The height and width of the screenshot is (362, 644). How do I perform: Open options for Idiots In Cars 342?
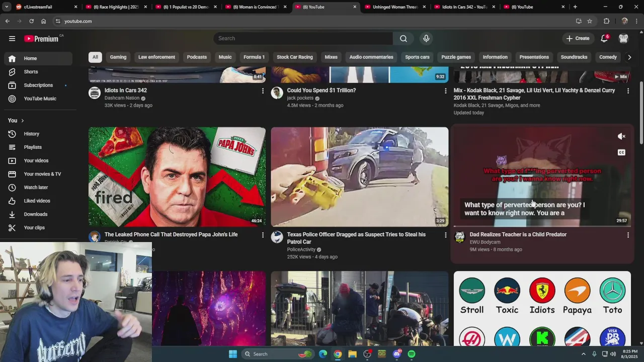pos(262,91)
